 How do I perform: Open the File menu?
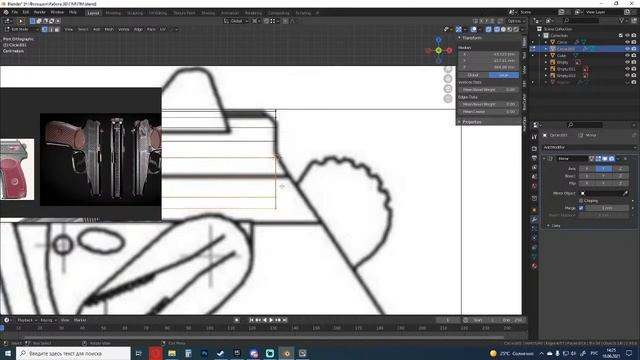pyautogui.click(x=15, y=13)
